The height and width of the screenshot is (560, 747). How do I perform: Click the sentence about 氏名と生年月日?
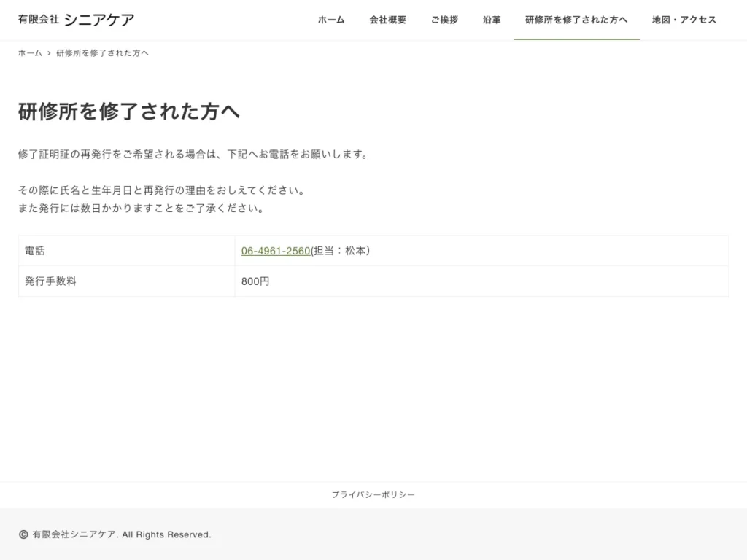coord(161,190)
